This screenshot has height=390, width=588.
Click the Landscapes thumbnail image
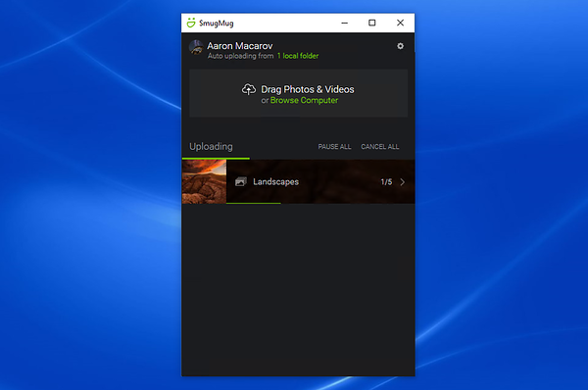[204, 181]
